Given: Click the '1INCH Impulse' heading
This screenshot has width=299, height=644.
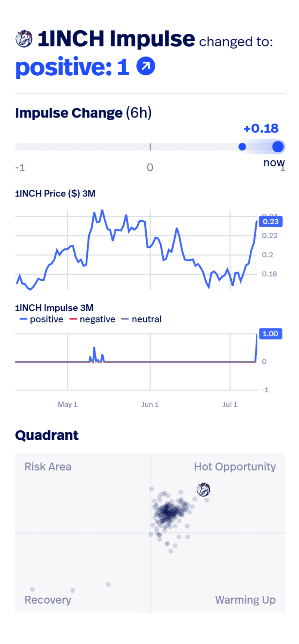Looking at the screenshot, I should tap(116, 39).
